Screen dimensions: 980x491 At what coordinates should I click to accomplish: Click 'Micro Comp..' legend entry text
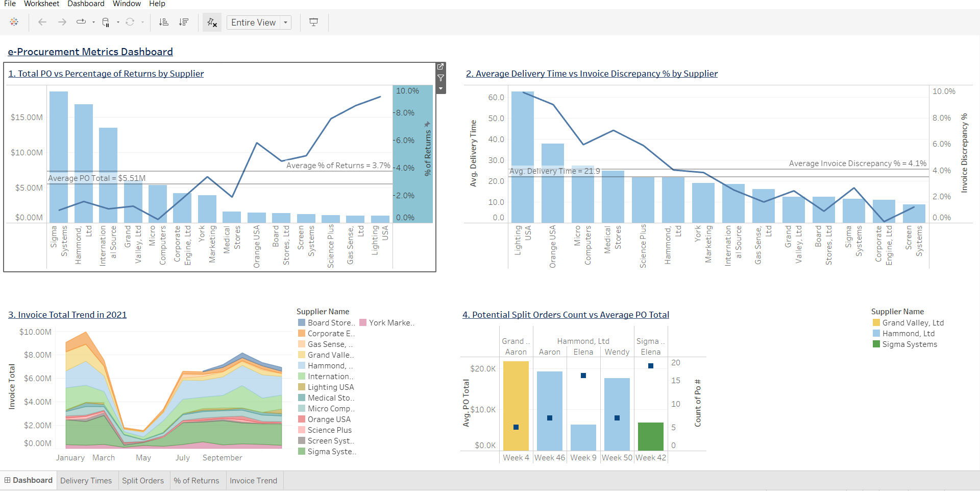click(331, 409)
